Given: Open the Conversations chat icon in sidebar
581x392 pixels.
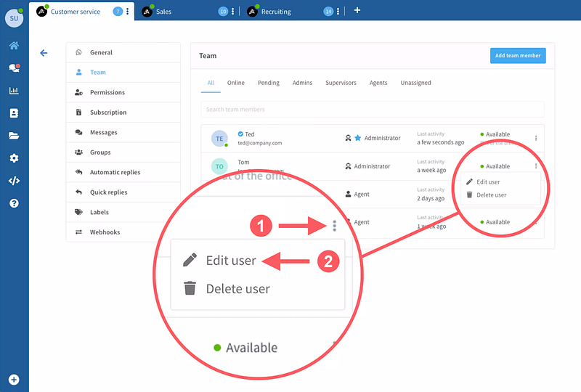Looking at the screenshot, I should coord(14,68).
